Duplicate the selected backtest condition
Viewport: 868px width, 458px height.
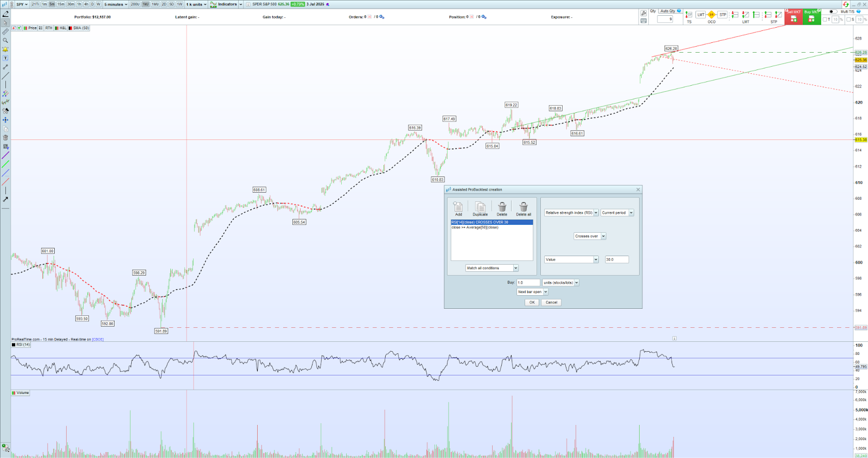pos(480,209)
